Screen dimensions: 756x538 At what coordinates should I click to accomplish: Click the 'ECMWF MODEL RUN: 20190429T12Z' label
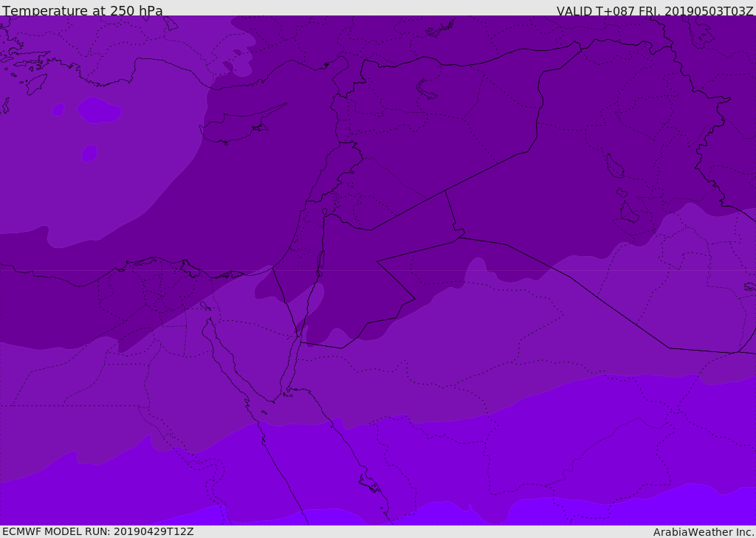point(98,531)
